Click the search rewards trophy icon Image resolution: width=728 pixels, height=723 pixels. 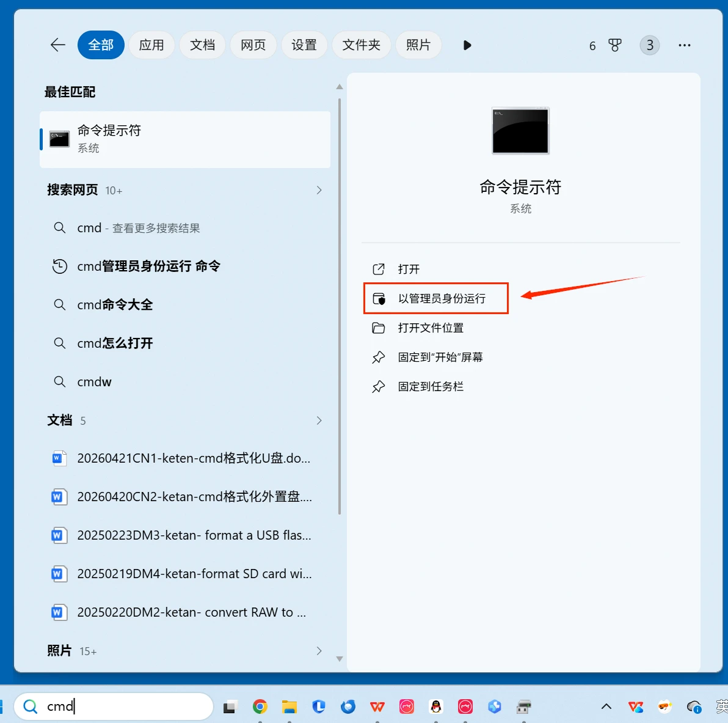point(615,45)
